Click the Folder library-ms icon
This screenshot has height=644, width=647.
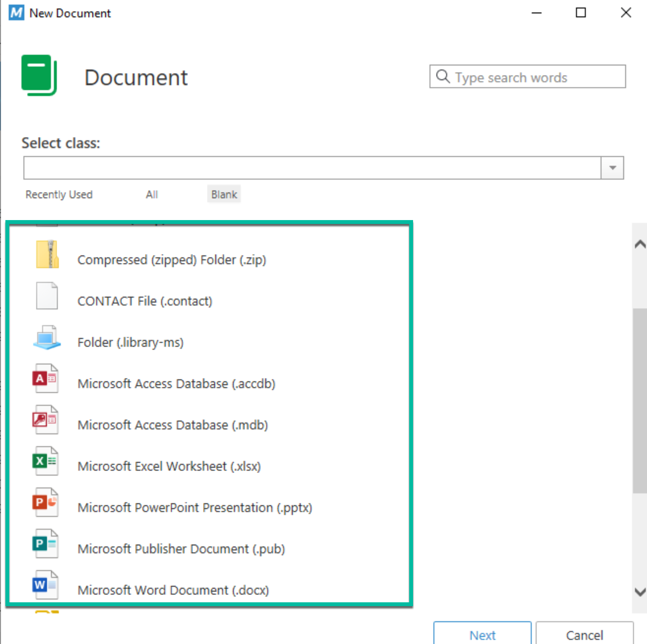click(x=47, y=337)
